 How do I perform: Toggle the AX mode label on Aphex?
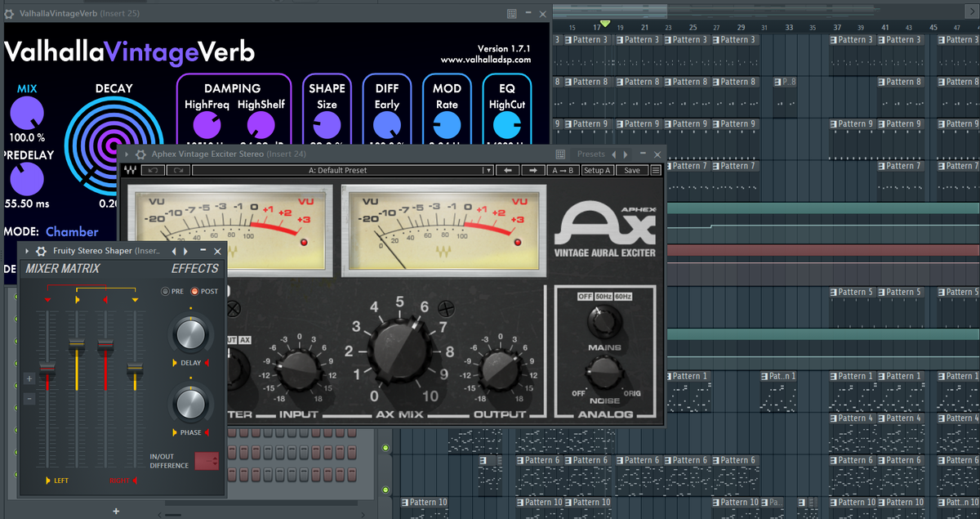(x=245, y=339)
